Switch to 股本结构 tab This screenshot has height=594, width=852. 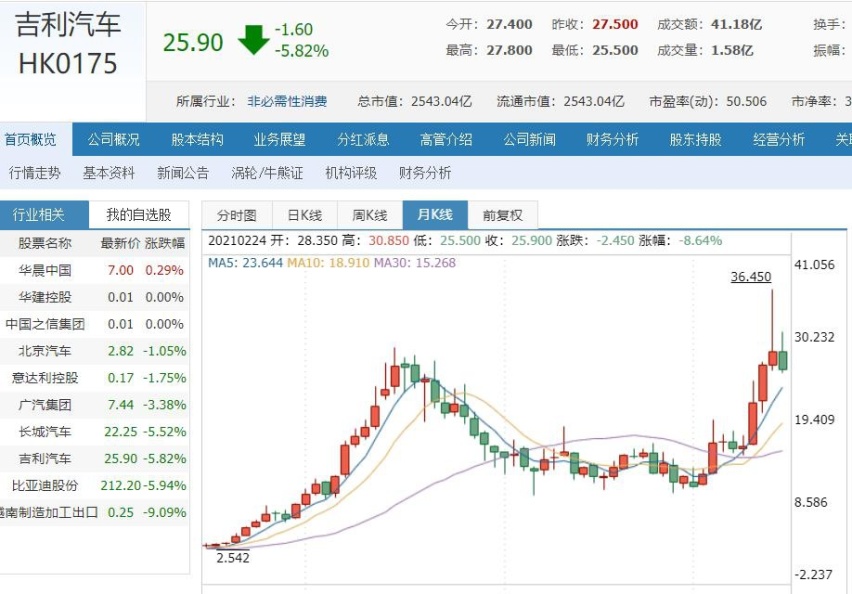[197, 140]
